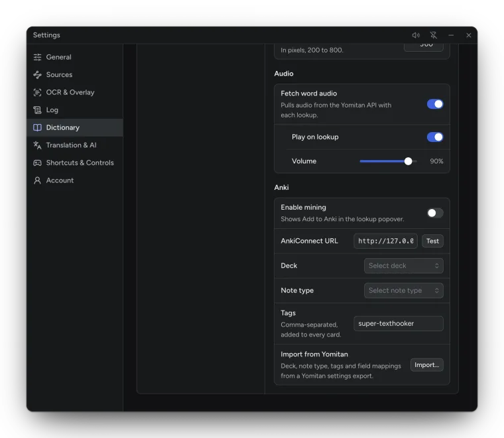Enable the Anki mining toggle
Image resolution: width=504 pixels, height=438 pixels.
click(x=435, y=213)
